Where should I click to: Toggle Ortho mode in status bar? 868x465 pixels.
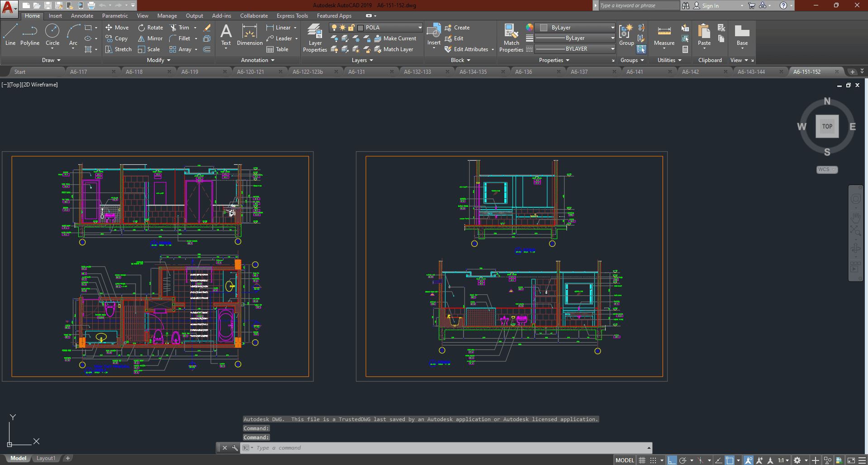click(672, 460)
